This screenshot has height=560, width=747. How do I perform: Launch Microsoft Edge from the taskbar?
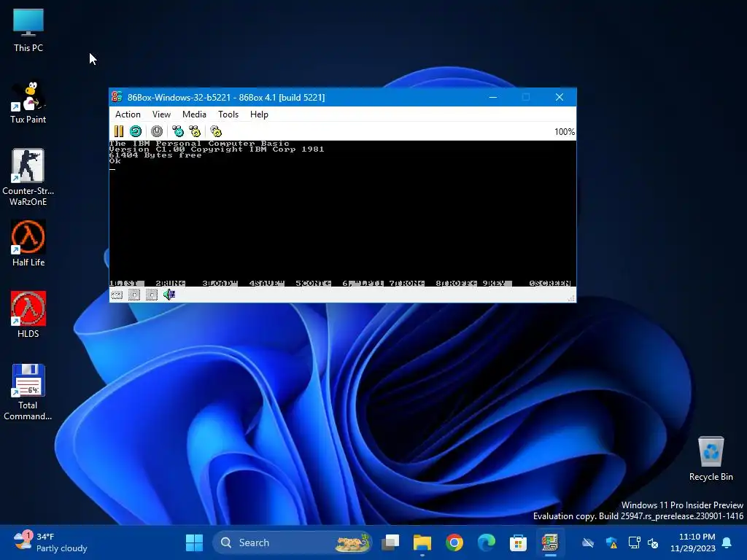pos(486,542)
